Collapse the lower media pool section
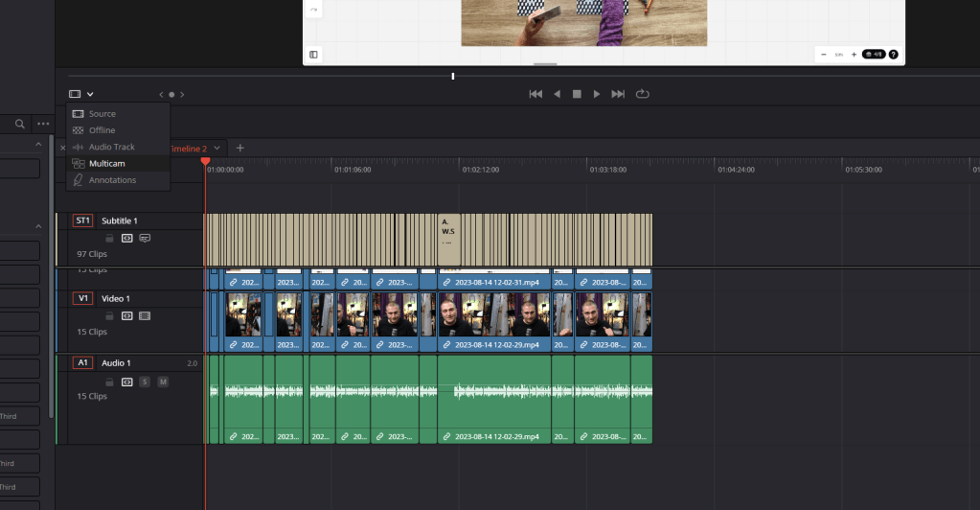Image resolution: width=980 pixels, height=510 pixels. pyautogui.click(x=38, y=226)
